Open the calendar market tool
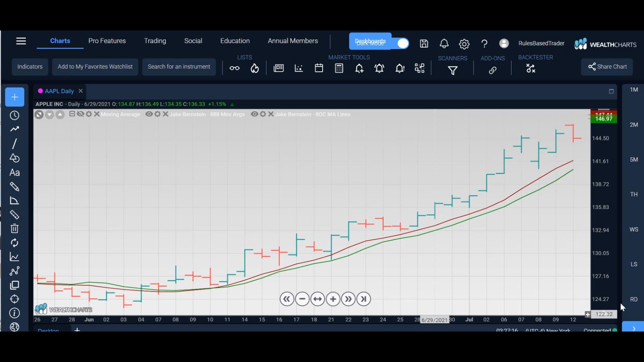This screenshot has width=644, height=362. coord(319,68)
